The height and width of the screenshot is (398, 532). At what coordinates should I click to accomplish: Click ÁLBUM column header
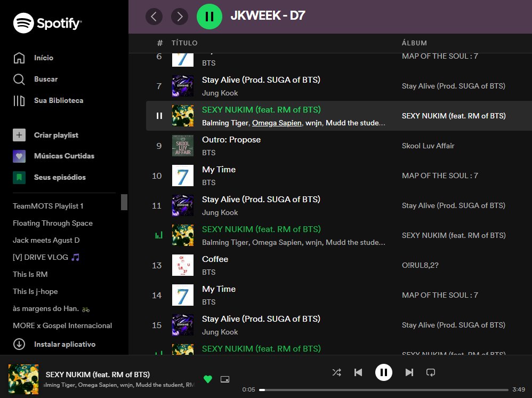pos(414,43)
